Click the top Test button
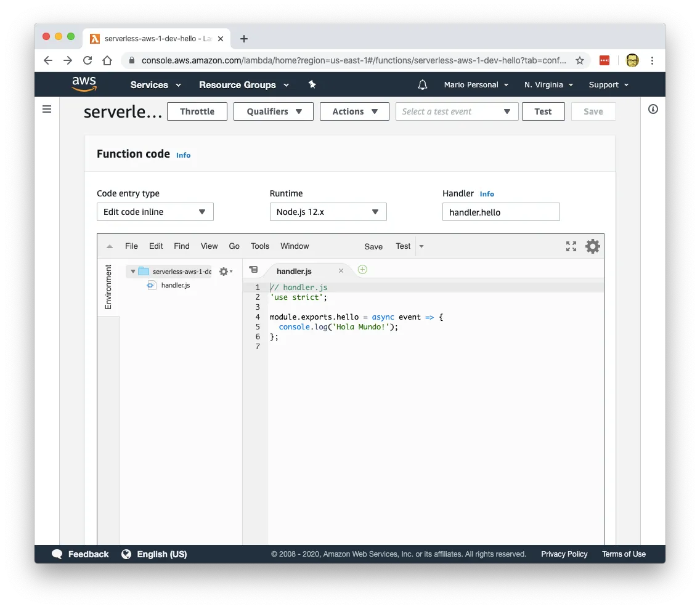This screenshot has height=609, width=700. coord(543,111)
